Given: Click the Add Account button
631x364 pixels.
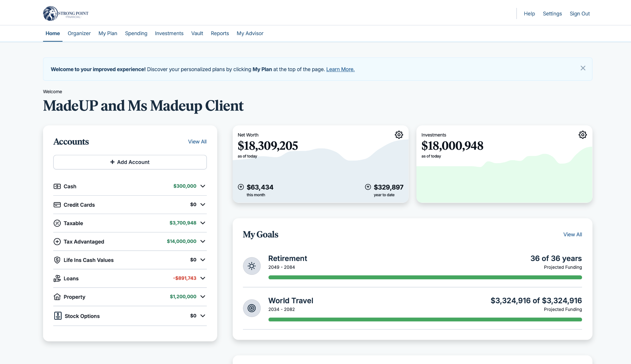Looking at the screenshot, I should coord(129,162).
